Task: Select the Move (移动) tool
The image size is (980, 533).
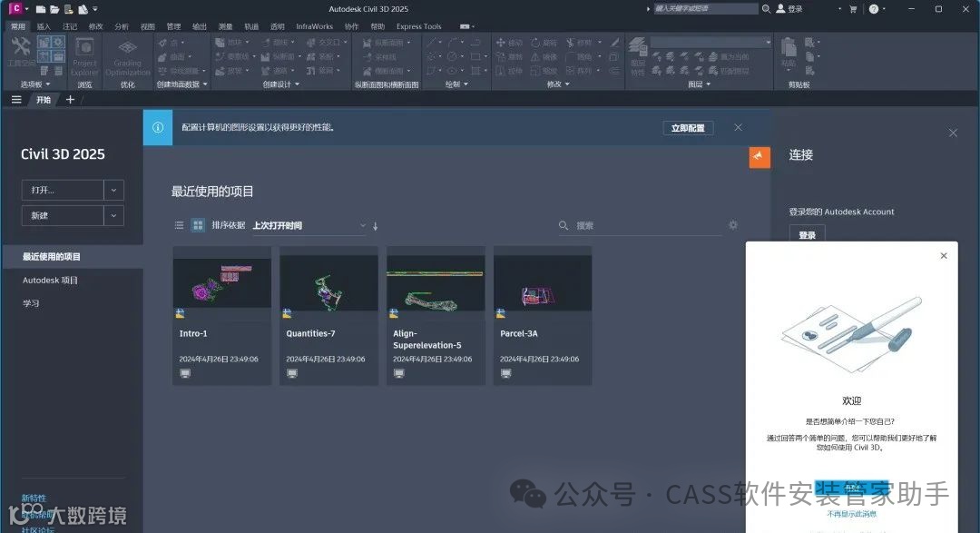Action: [x=509, y=43]
